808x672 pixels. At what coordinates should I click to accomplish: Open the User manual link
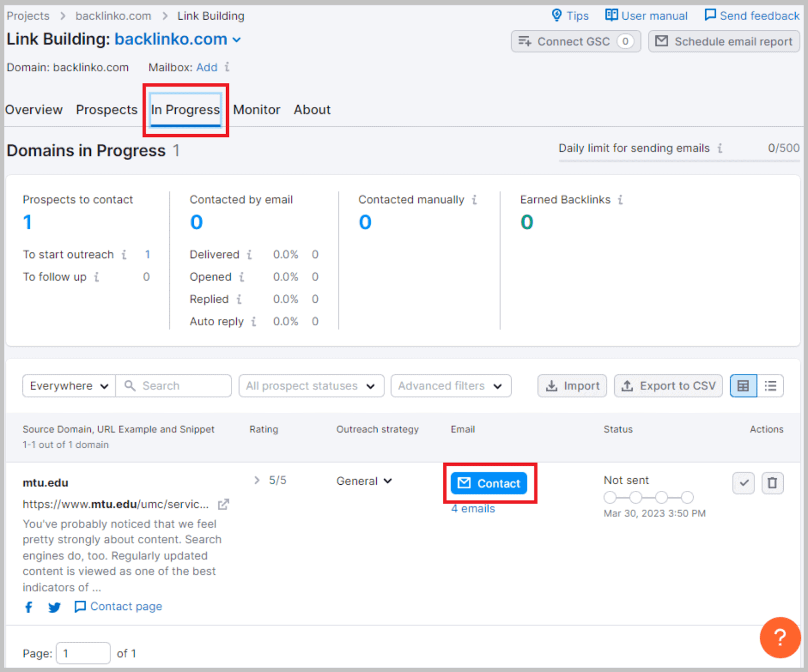(646, 16)
